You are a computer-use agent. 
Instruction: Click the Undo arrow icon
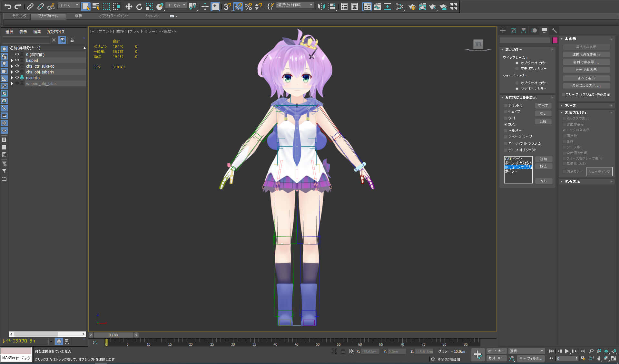coord(8,6)
